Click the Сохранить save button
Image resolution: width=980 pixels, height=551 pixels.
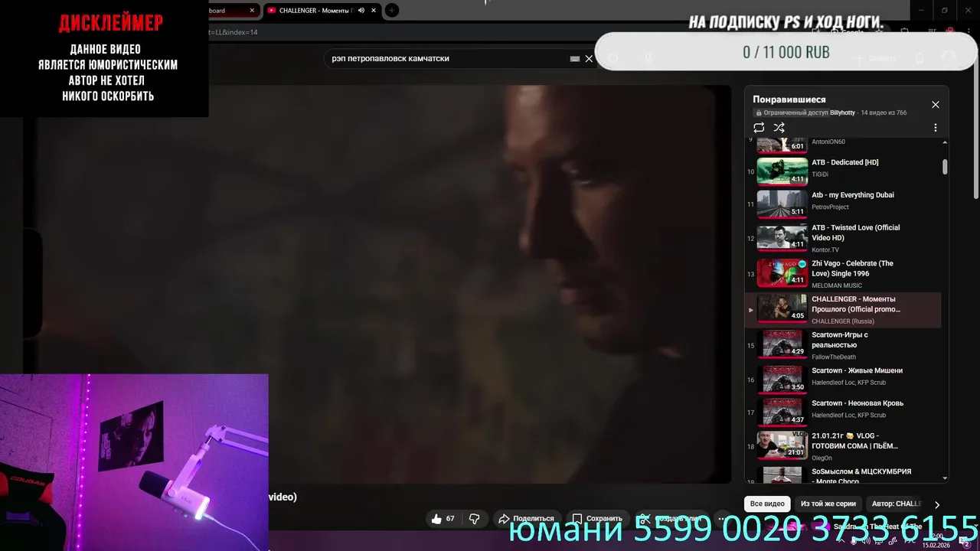[597, 519]
